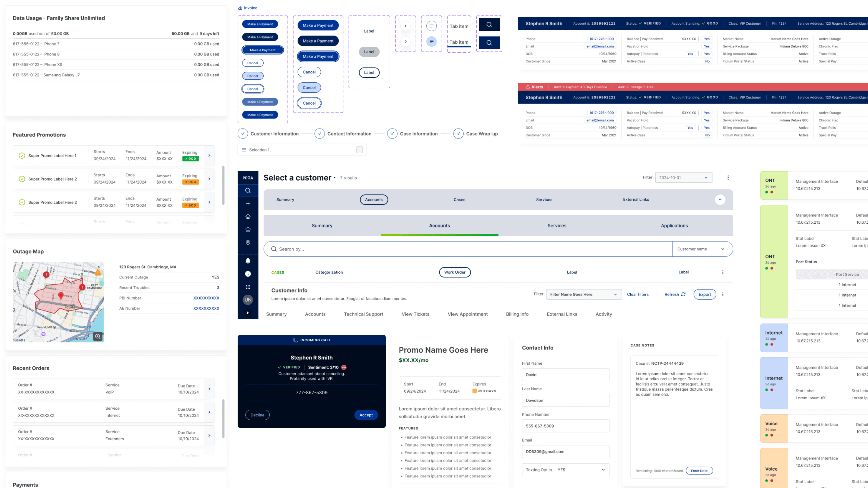Click the Enter Note button
Image resolution: width=868 pixels, height=488 pixels.
pos(699,471)
